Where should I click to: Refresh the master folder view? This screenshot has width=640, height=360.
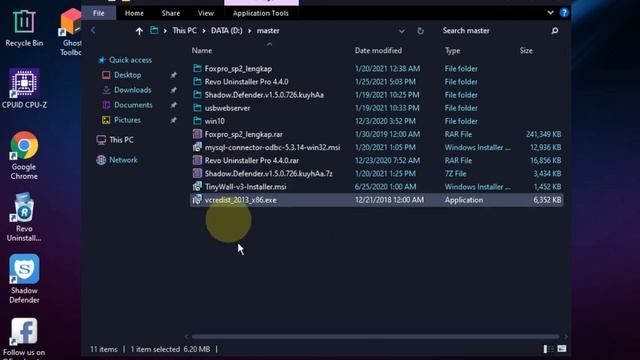coord(420,31)
